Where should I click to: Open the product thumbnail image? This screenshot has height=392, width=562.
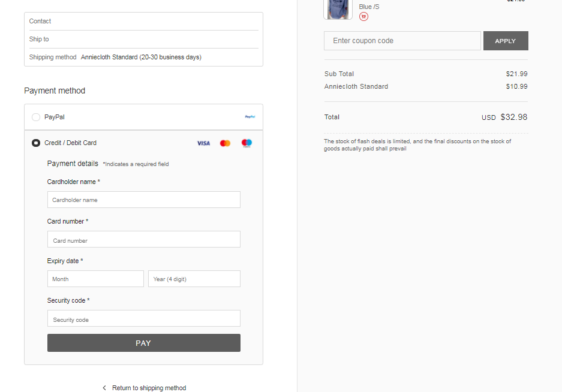(x=338, y=9)
